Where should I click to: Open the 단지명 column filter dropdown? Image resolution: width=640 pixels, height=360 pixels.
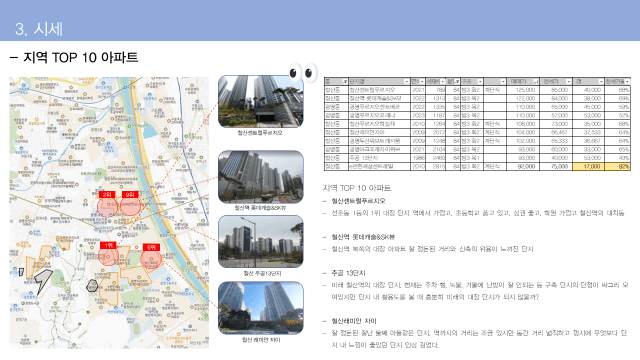click(x=406, y=82)
